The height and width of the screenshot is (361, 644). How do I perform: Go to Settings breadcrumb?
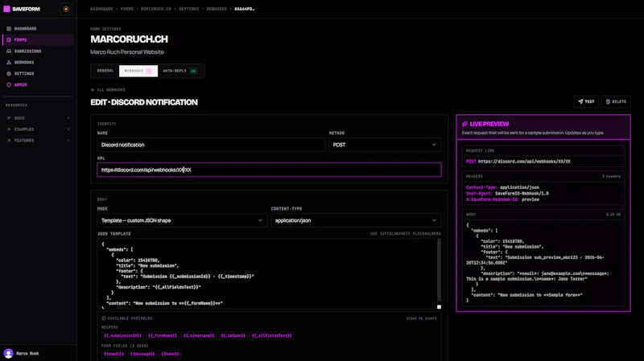[189, 9]
